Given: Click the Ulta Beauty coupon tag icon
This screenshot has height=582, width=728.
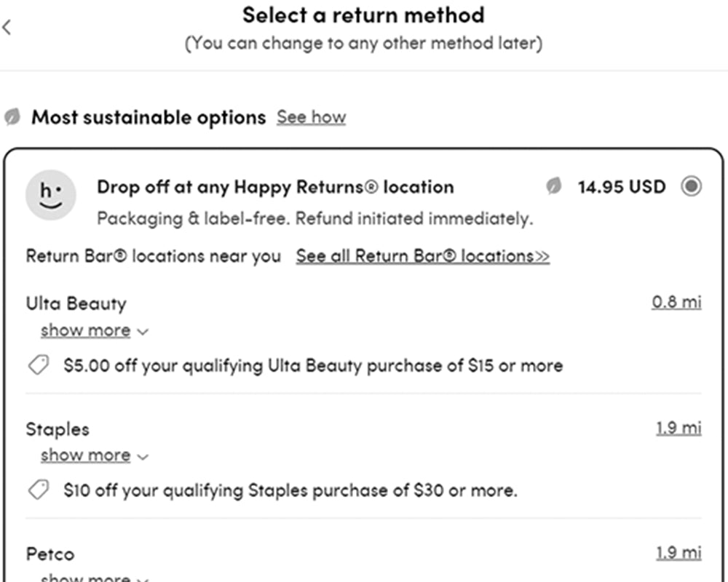Looking at the screenshot, I should pyautogui.click(x=39, y=365).
